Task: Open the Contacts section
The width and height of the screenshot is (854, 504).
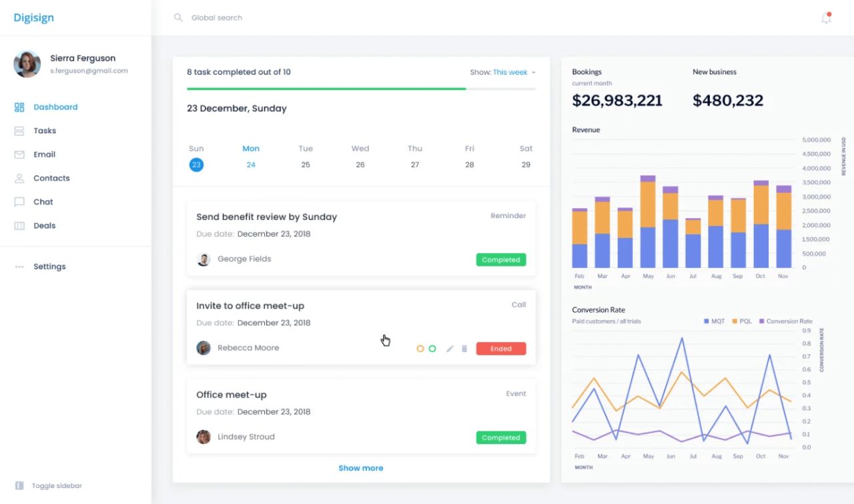Action: (51, 178)
